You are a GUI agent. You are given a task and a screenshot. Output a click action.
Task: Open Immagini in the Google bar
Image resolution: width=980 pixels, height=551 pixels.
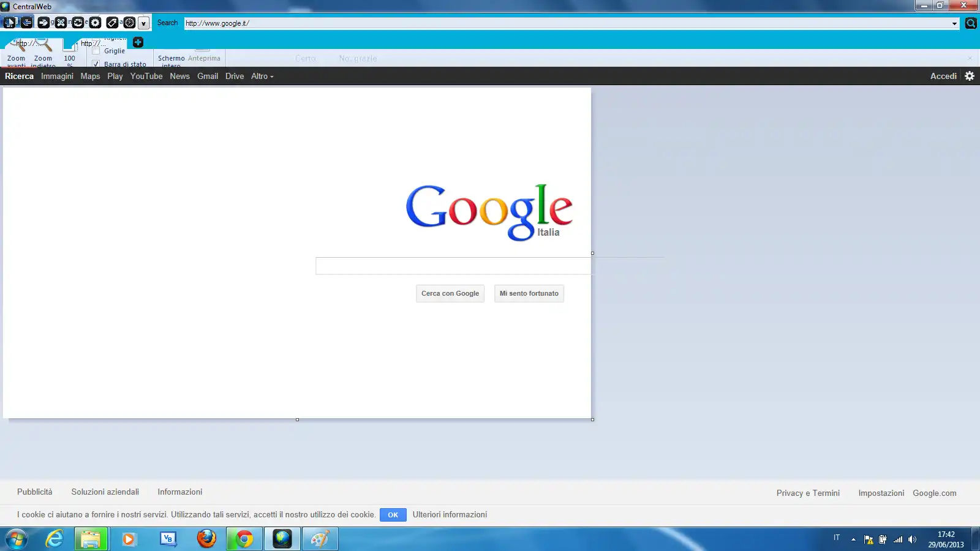(57, 77)
